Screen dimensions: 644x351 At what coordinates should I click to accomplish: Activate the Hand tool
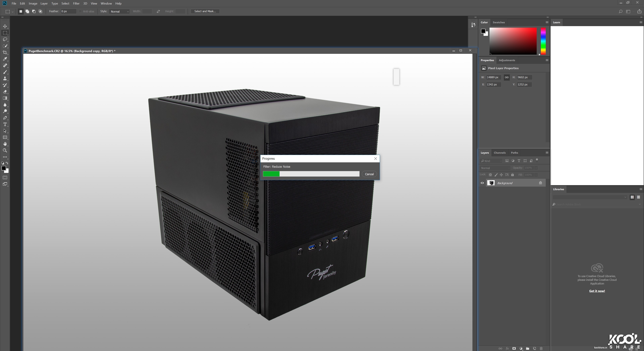point(5,144)
